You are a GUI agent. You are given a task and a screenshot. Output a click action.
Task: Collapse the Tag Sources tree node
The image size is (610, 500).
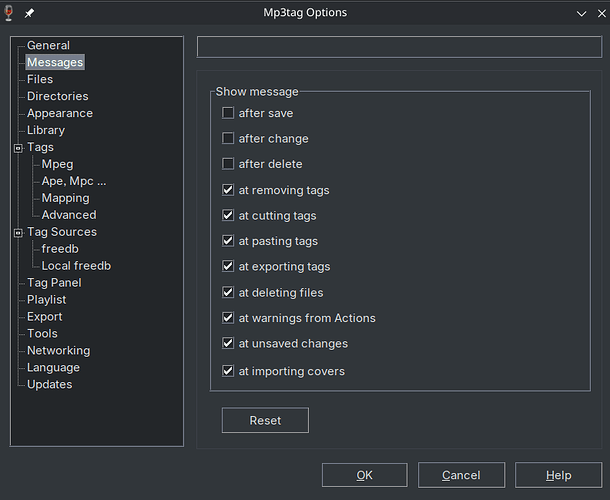pyautogui.click(x=18, y=233)
